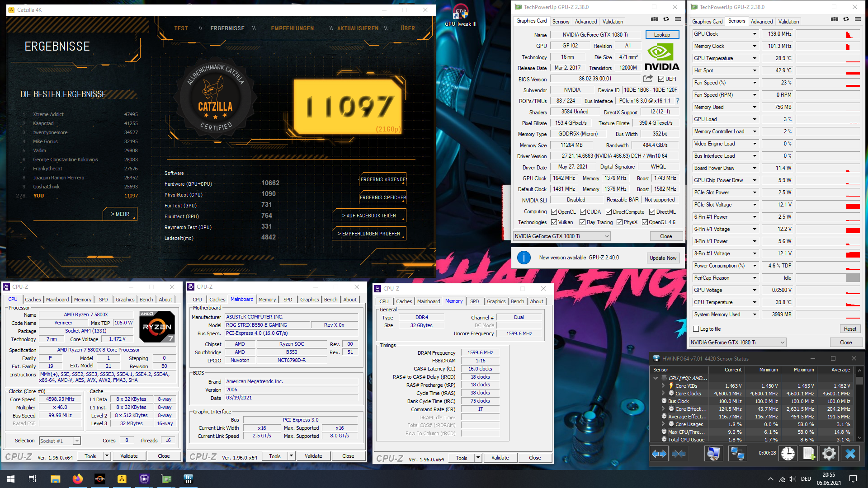The image size is (868, 488).
Task: Click HWiNFO expand columns arrows icon
Action: tap(659, 454)
